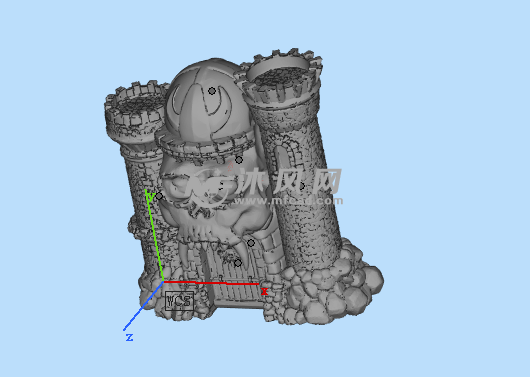Select the red X axis label

(x=264, y=291)
